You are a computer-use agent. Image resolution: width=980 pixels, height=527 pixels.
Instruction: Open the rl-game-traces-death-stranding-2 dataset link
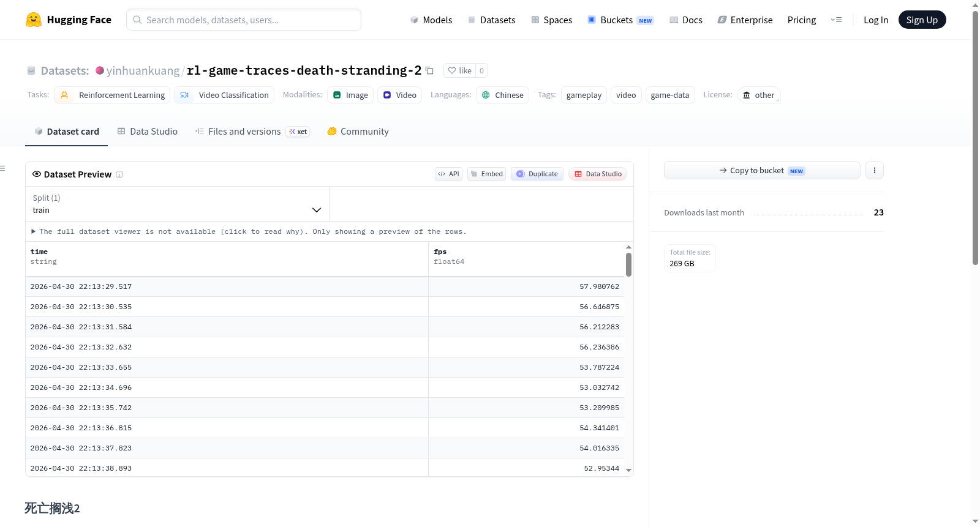pyautogui.click(x=304, y=70)
